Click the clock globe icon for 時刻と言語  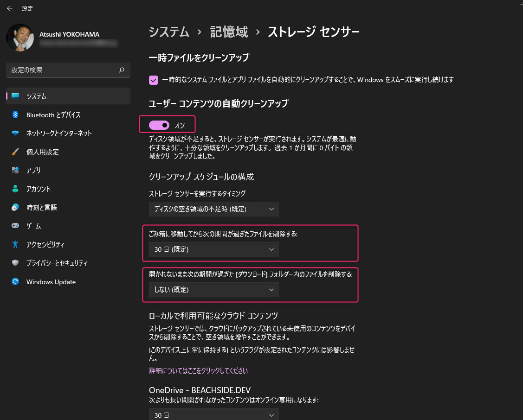[x=15, y=207]
